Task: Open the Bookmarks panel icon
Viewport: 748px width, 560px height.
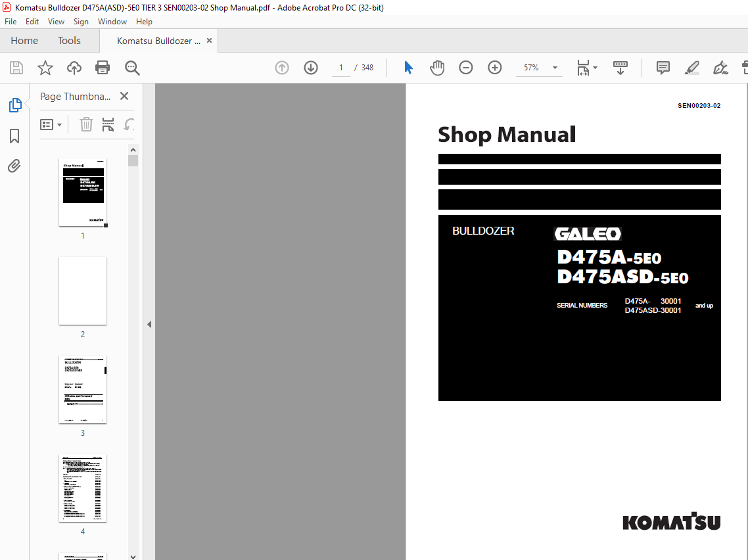Action: tap(14, 136)
